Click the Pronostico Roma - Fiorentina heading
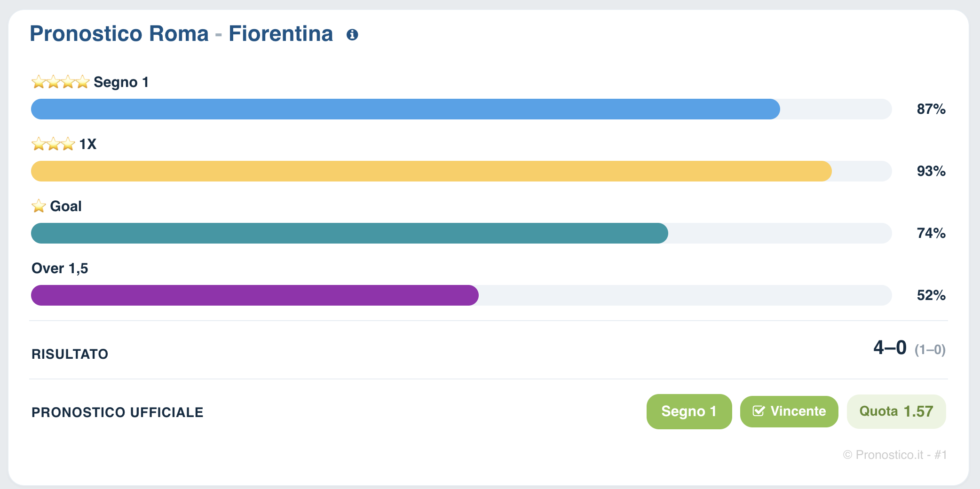The height and width of the screenshot is (489, 980). (x=182, y=34)
